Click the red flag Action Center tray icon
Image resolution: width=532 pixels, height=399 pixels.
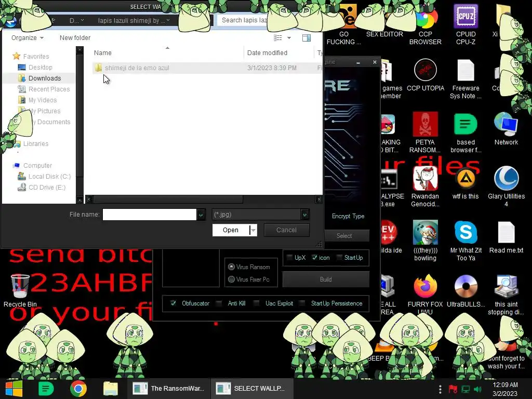(453, 389)
